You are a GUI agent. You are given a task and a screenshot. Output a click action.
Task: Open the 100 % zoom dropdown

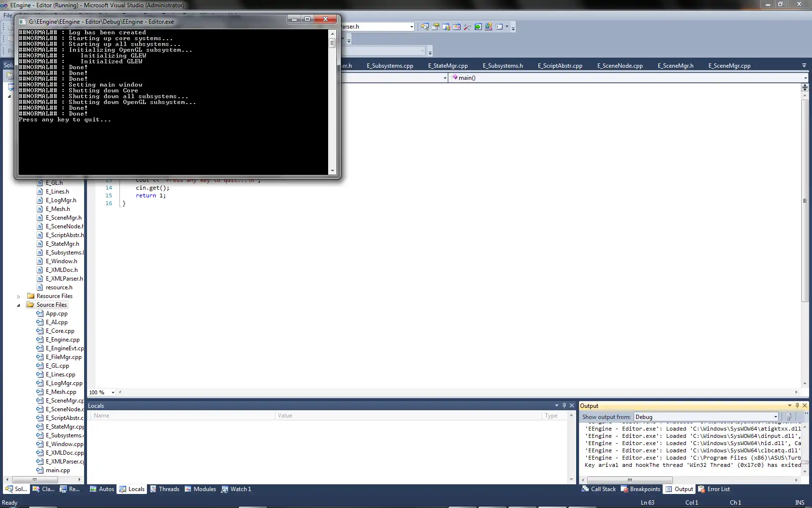pos(113,392)
